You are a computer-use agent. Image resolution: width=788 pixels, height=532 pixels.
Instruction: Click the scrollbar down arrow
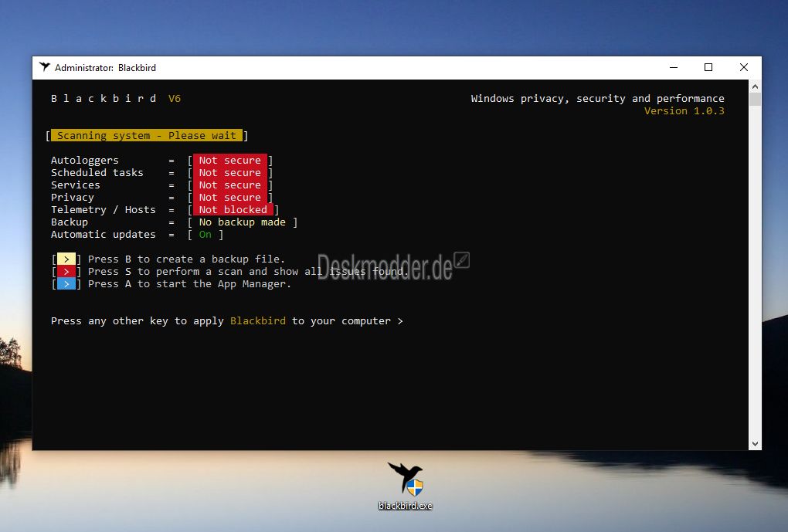click(755, 443)
